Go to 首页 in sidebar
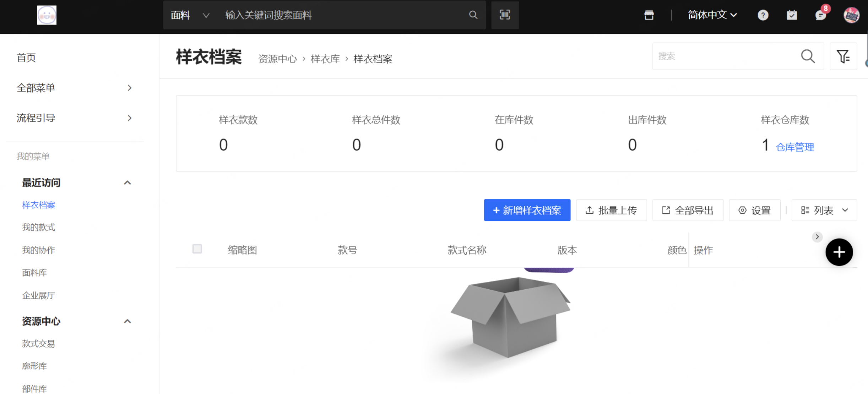This screenshot has height=394, width=868. coord(26,58)
